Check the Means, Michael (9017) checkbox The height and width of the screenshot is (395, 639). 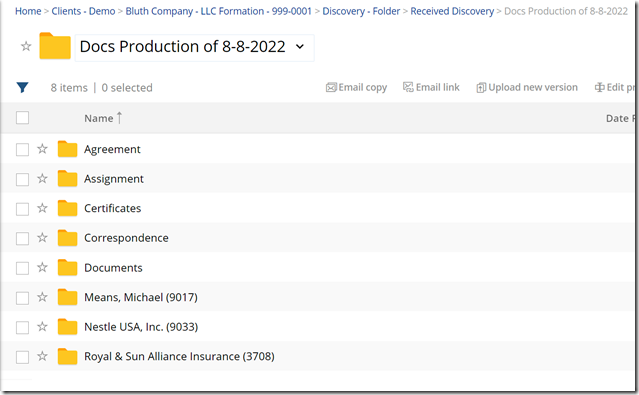[22, 298]
